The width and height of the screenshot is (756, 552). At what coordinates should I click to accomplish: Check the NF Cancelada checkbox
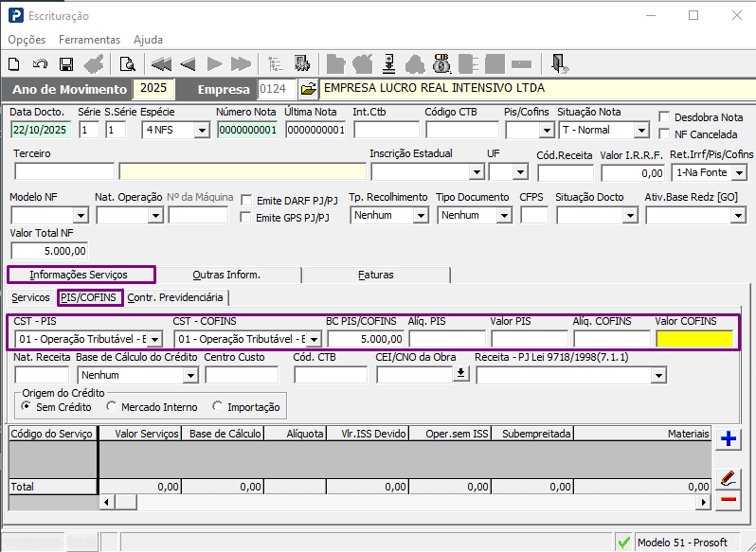tap(664, 134)
